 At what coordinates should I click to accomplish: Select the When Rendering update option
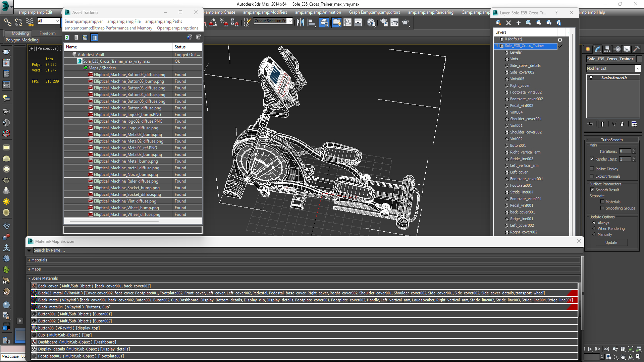tap(594, 229)
